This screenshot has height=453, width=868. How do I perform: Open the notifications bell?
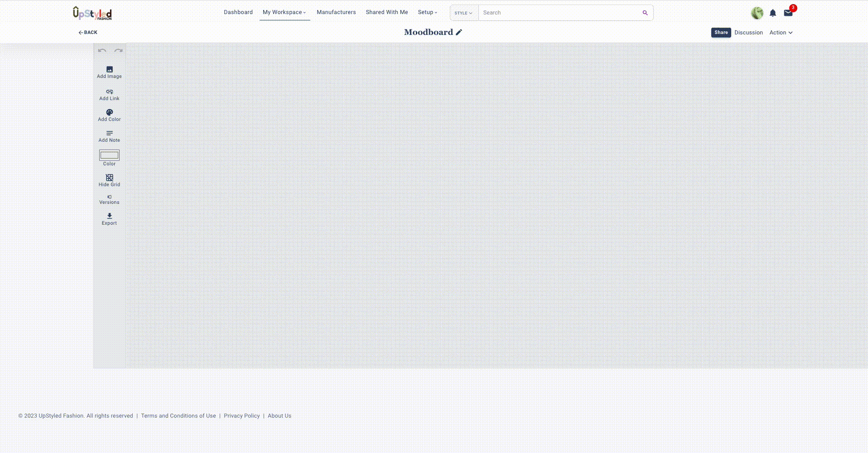tap(773, 13)
